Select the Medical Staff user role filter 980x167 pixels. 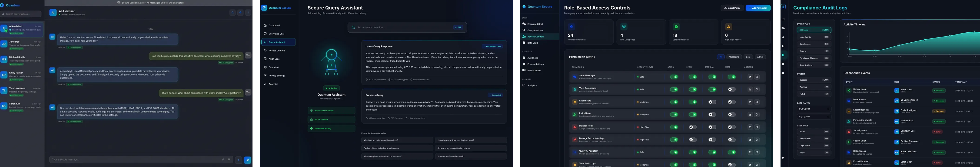814,139
